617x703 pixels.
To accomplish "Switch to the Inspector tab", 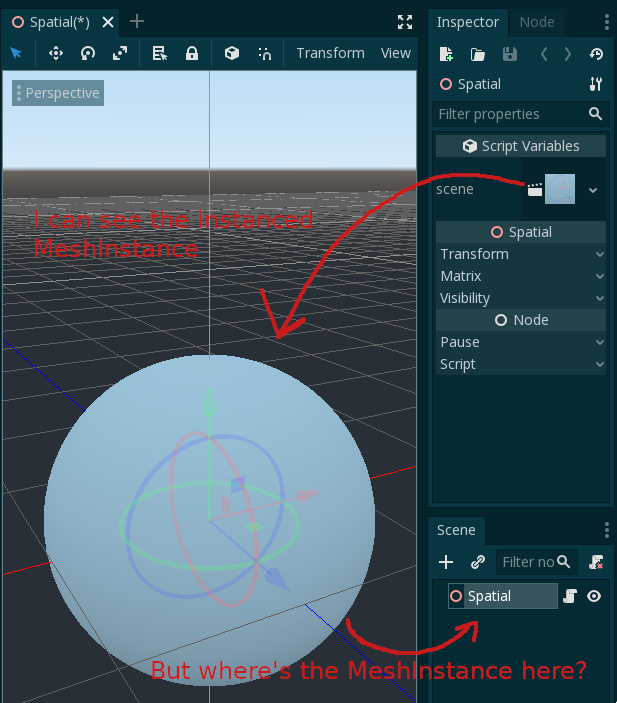I will (x=468, y=22).
